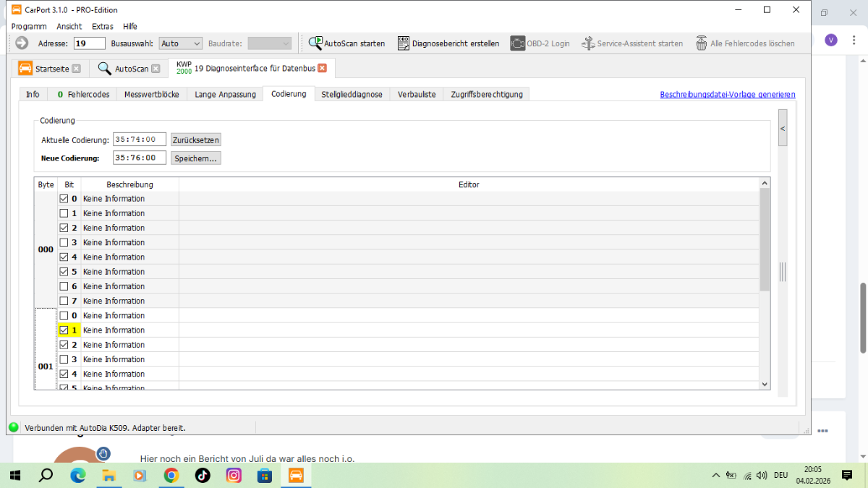The image size is (868, 488).
Task: Expand the Baudrate combo box
Action: click(269, 43)
